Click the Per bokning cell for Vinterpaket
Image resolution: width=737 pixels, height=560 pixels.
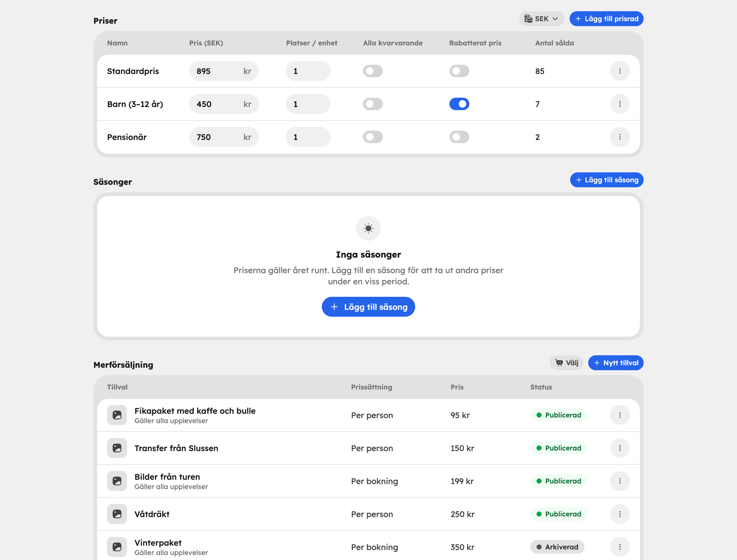374,547
